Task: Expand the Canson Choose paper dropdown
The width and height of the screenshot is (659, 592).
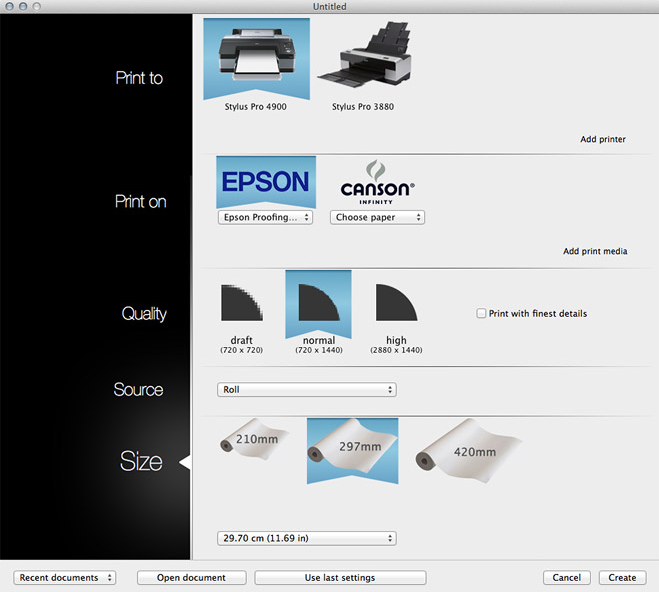Action: tap(377, 217)
